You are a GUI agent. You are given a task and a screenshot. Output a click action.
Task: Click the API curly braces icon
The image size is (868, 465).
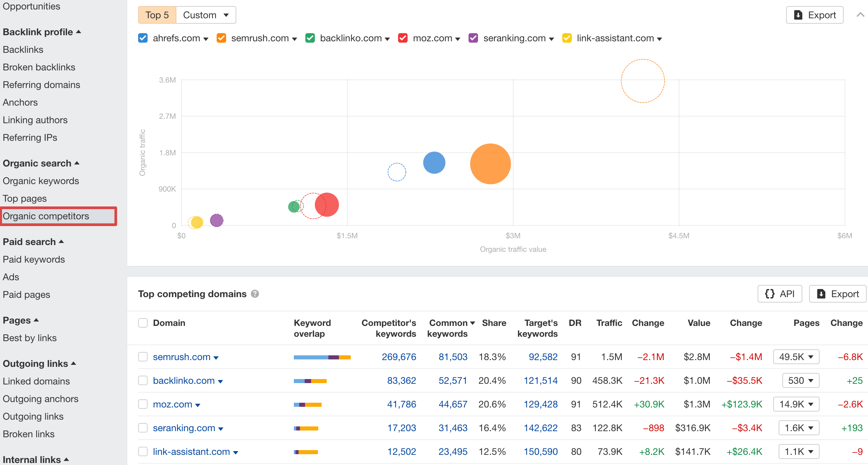click(x=769, y=294)
